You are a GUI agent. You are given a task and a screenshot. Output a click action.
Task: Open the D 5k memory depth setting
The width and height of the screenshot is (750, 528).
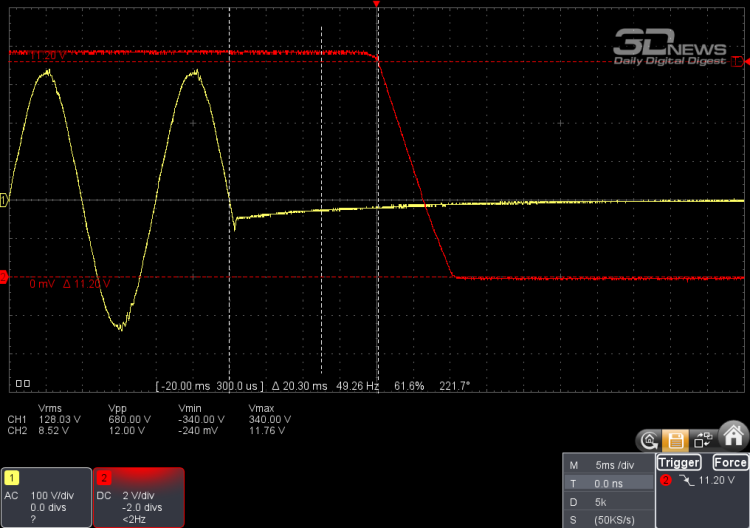tap(606, 500)
